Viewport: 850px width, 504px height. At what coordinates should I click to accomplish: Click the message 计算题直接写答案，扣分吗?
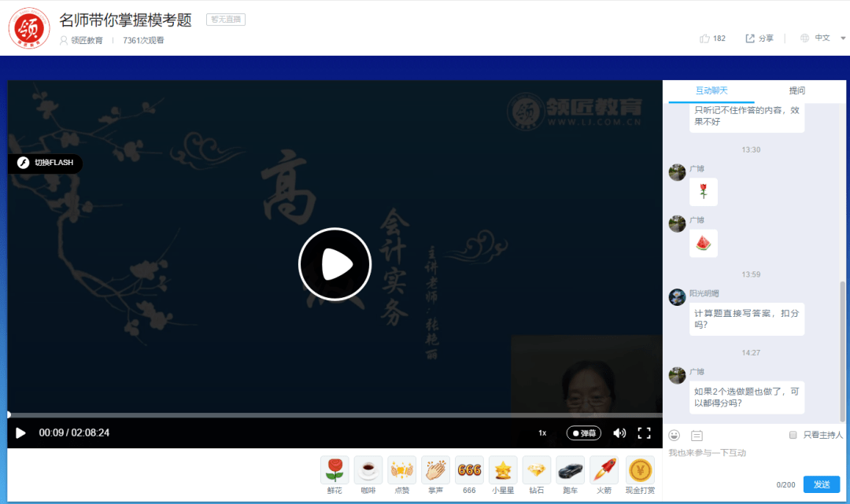coord(746,319)
